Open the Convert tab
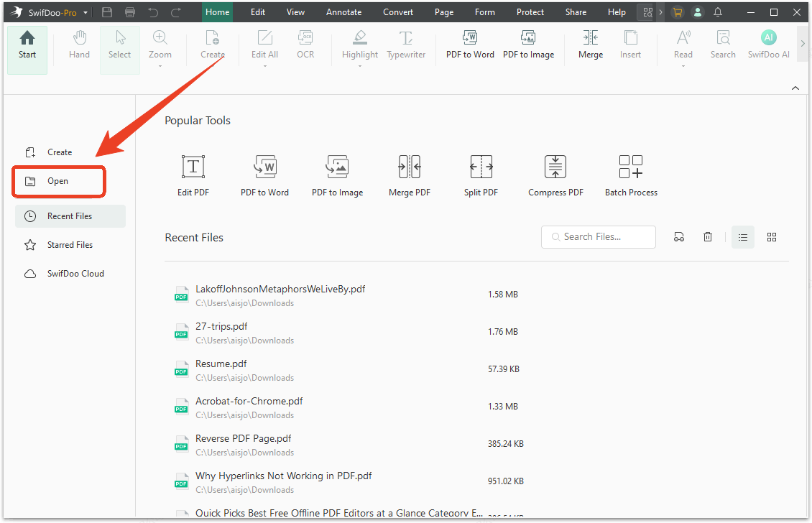This screenshot has height=523, width=812. coord(398,12)
